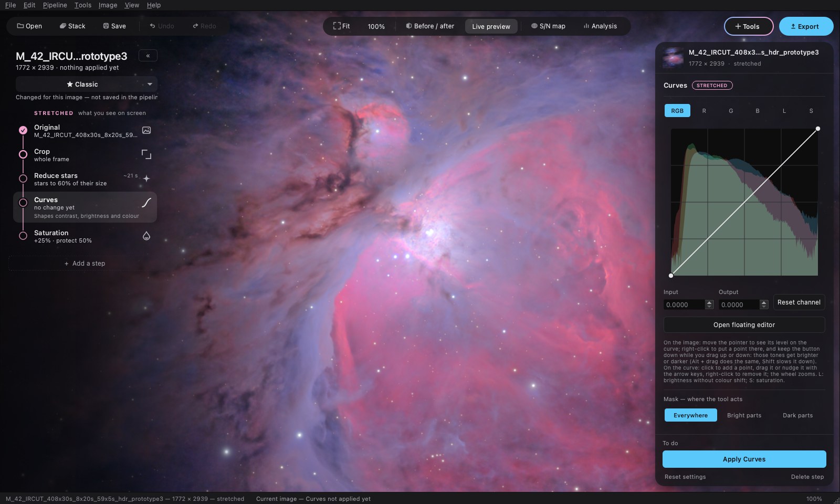840x504 pixels.
Task: Click the Input value field
Action: (x=684, y=304)
